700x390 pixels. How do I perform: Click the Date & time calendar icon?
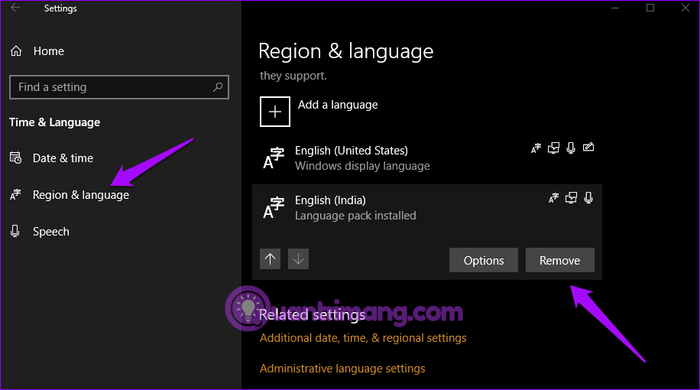click(16, 158)
